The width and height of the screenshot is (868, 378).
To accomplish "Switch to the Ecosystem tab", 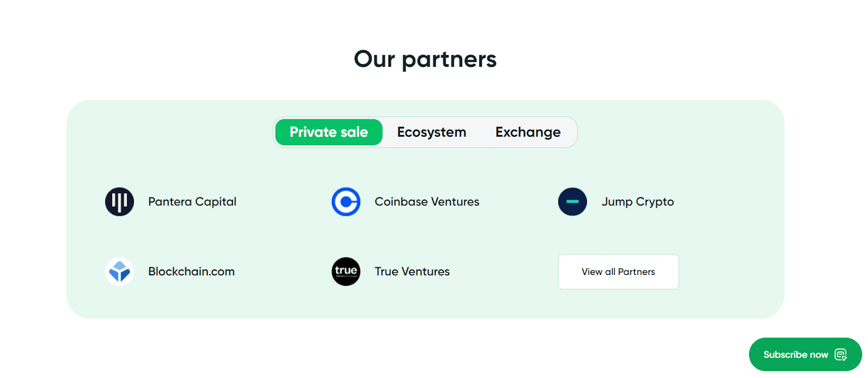I will click(x=432, y=132).
